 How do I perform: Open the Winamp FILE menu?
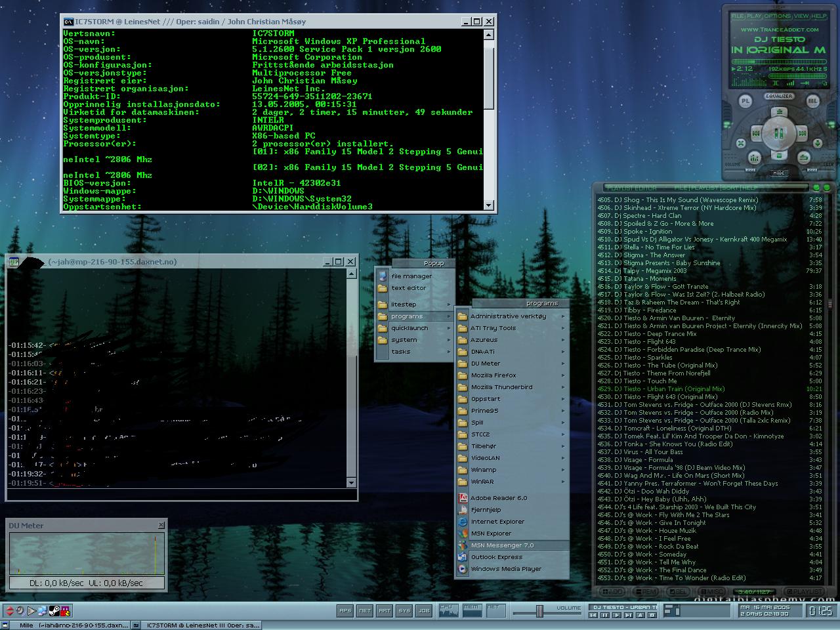[738, 16]
